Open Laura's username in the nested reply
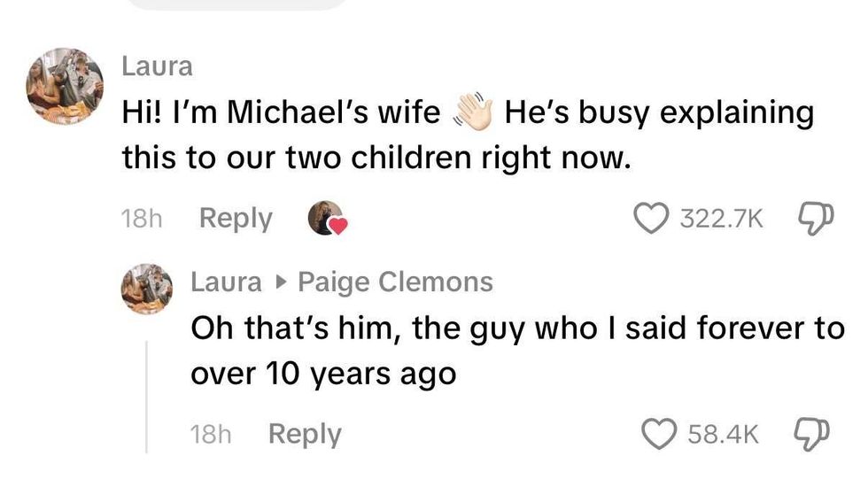This screenshot has width=868, height=479. 226,282
